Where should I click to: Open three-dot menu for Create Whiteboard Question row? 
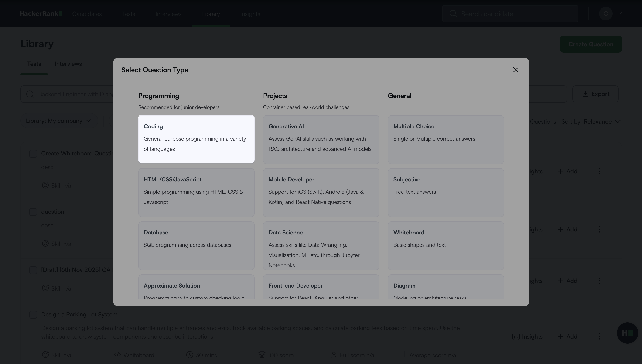click(x=599, y=171)
